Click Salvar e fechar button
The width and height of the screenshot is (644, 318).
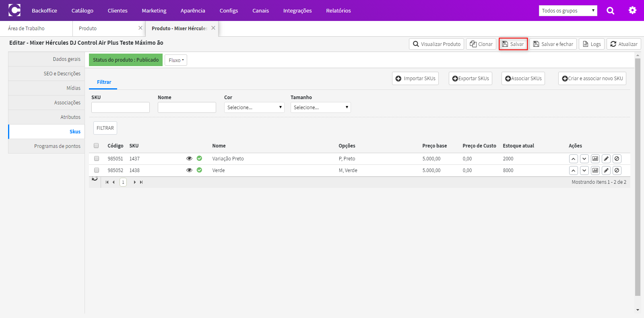553,44
